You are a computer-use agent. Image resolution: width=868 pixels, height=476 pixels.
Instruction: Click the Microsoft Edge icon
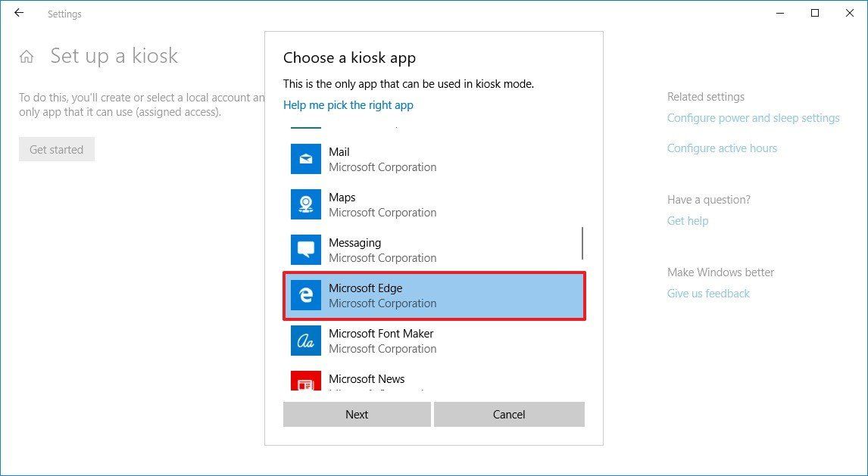pos(306,295)
